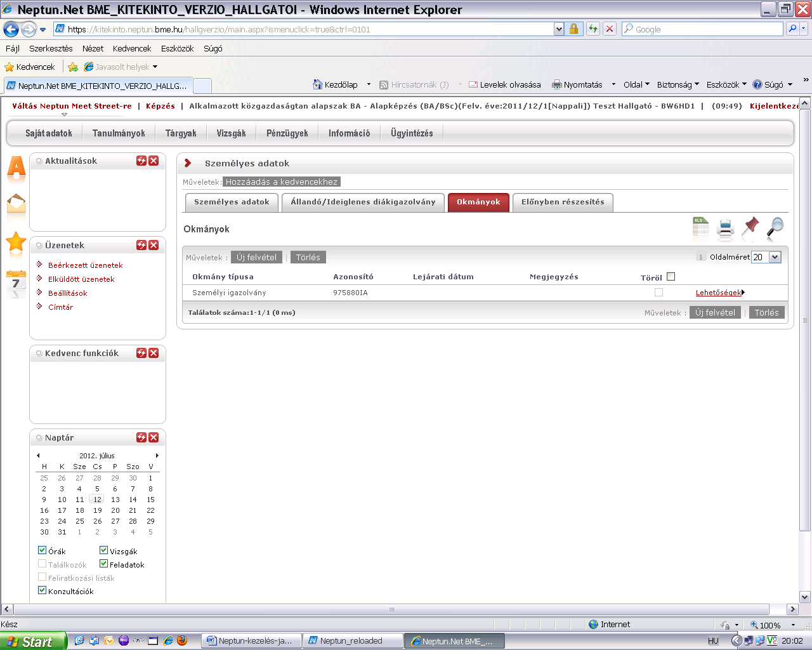This screenshot has width=812, height=650.
Task: Toggle the Konzultációk calendar checkbox
Action: (43, 590)
